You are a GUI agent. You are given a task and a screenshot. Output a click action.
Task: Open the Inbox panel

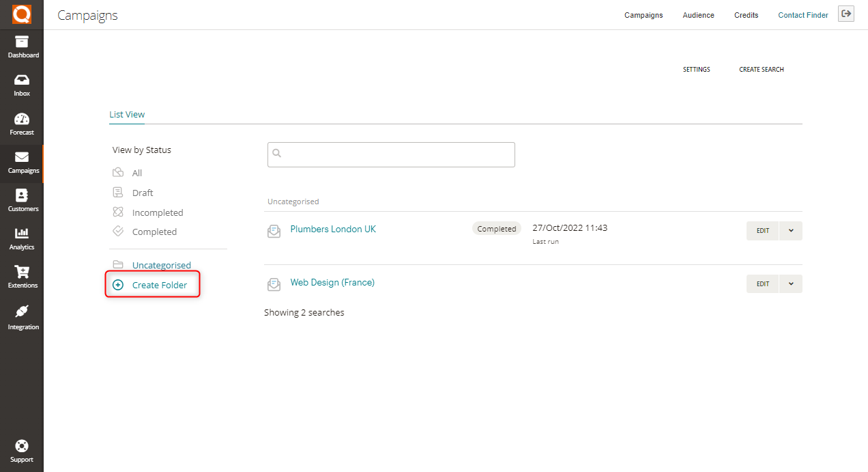[x=22, y=83]
